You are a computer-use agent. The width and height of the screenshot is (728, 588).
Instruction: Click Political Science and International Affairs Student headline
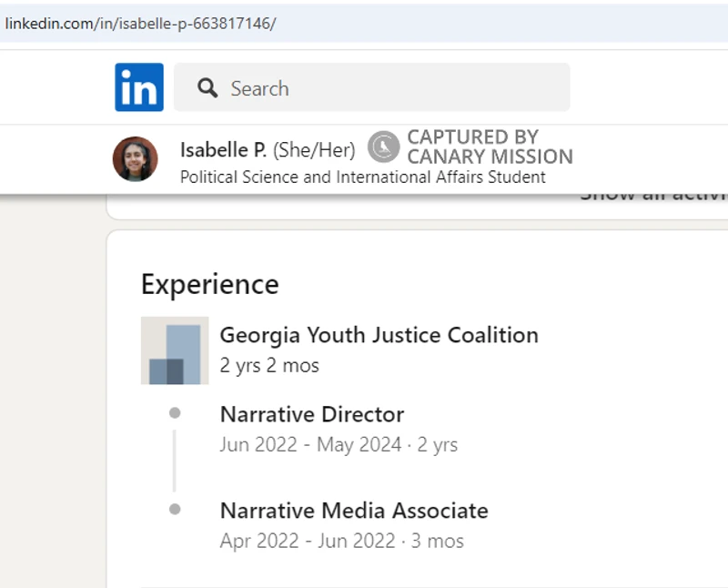362,177
